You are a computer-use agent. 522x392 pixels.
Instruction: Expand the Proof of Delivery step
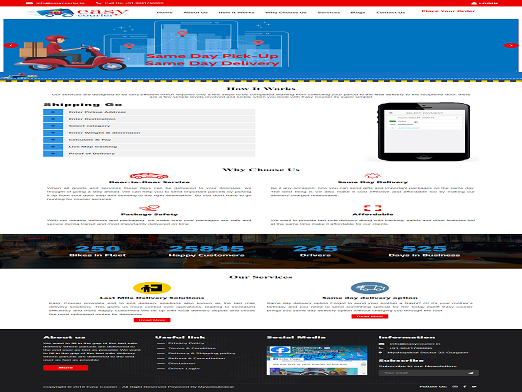click(149, 154)
